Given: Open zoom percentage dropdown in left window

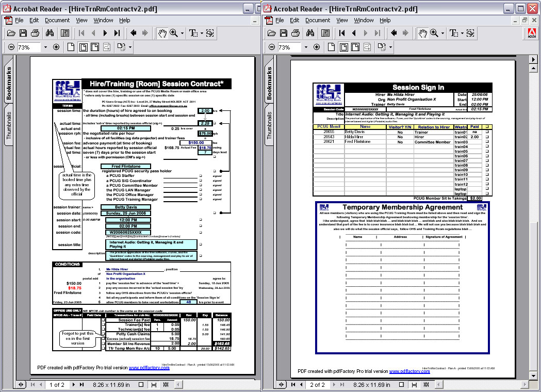Looking at the screenshot, I should tap(45, 47).
